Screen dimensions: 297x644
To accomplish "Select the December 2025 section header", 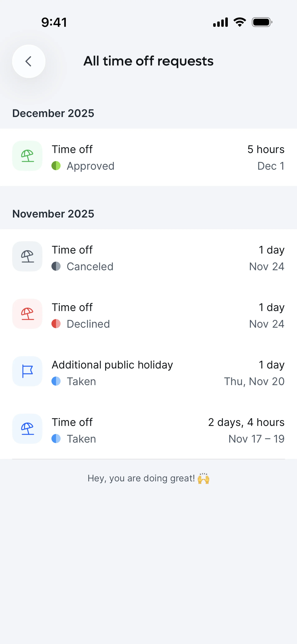I will [x=53, y=113].
